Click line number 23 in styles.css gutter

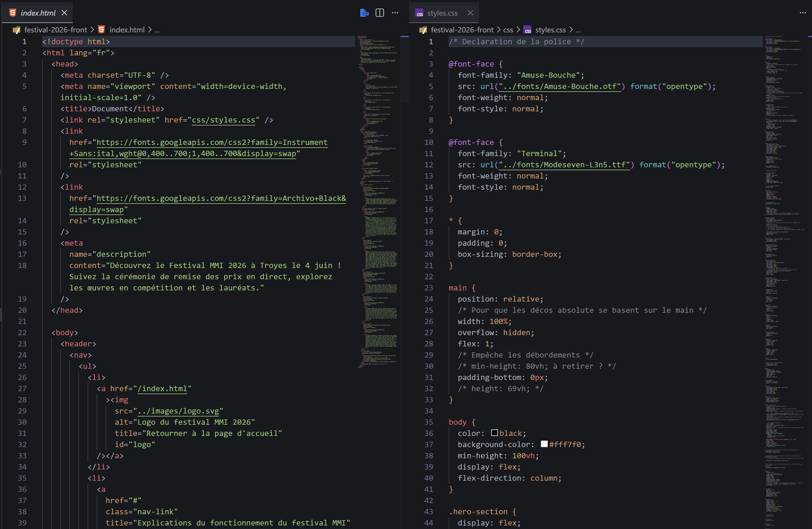click(428, 288)
